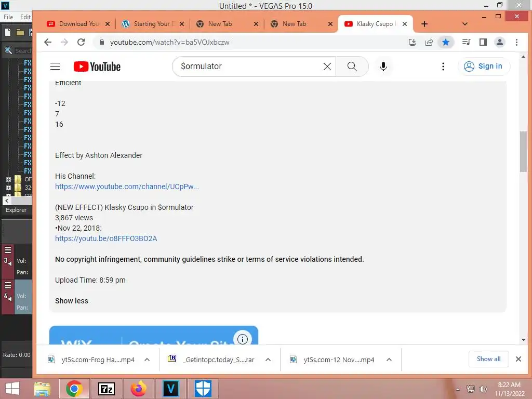Click the left scroll arrow in VEGAS panel
The height and width of the screenshot is (399, 532).
[x=7, y=201]
